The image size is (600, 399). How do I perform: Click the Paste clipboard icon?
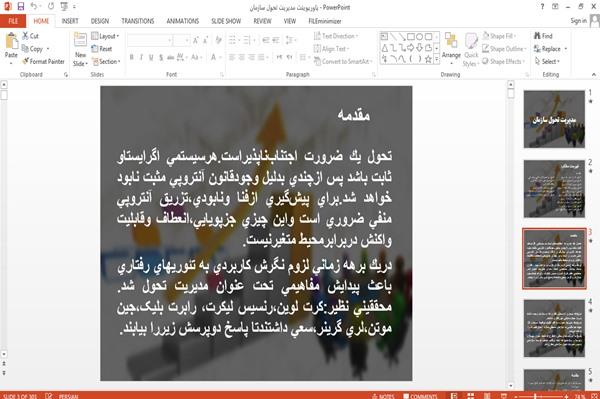click(x=11, y=41)
